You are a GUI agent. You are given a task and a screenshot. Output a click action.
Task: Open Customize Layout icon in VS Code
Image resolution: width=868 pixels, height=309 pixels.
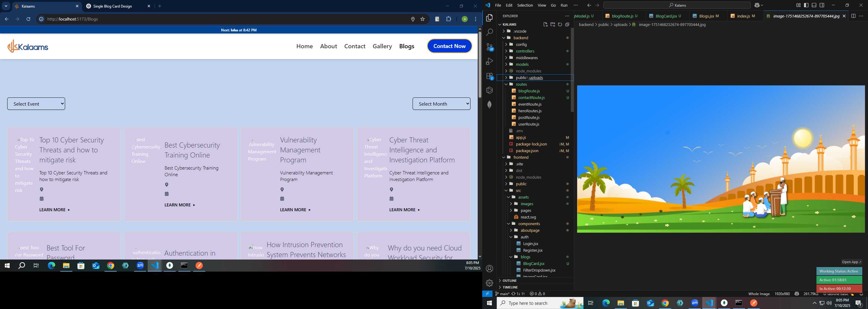(798, 5)
